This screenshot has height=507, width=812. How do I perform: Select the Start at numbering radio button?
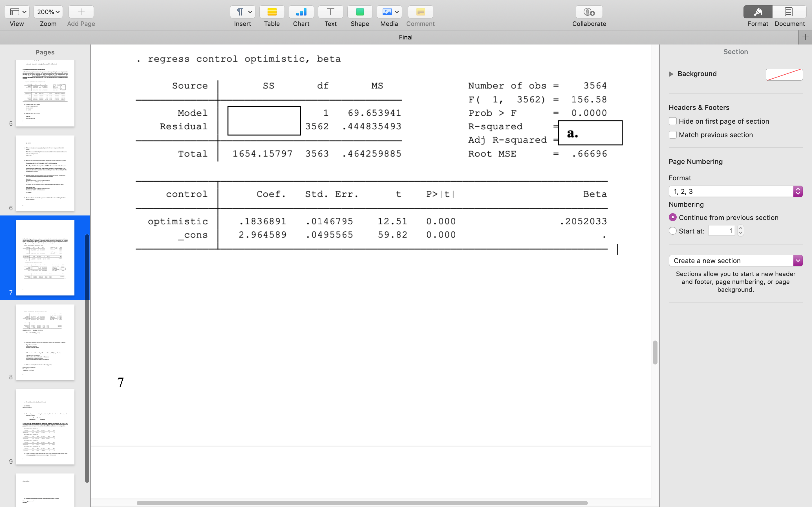673,231
